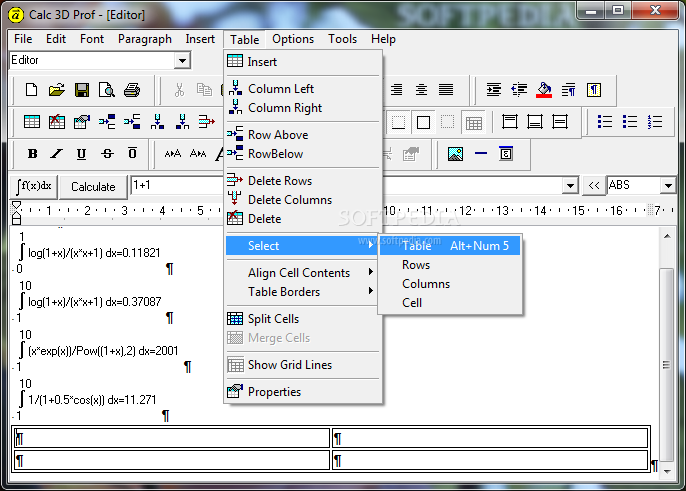Click the left indent marker on ruler
Image resolution: width=686 pixels, height=491 pixels.
(16, 218)
